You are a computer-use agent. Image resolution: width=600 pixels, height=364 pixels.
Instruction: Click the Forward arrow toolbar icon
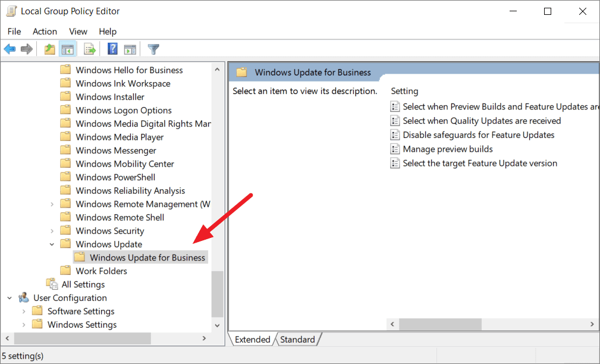click(26, 49)
